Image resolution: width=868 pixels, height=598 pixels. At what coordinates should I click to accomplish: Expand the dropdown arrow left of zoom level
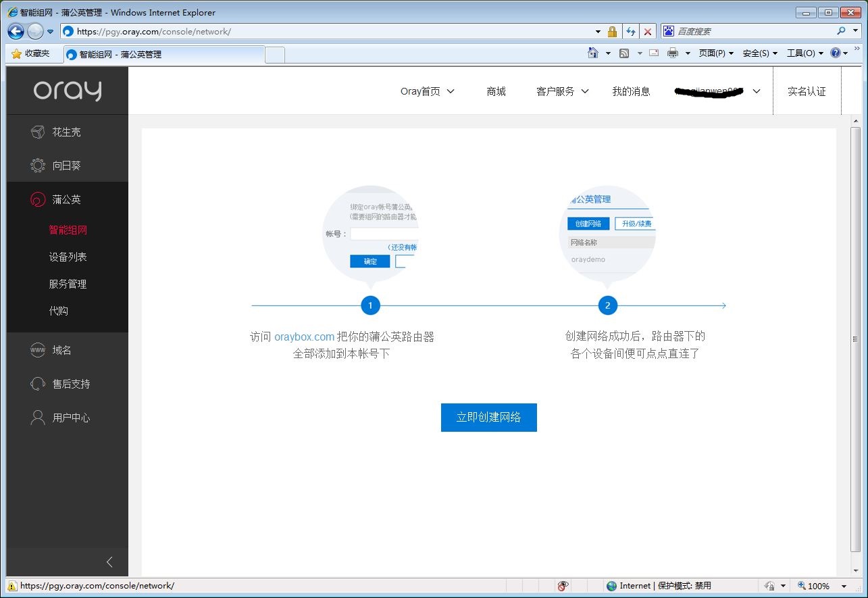point(784,587)
